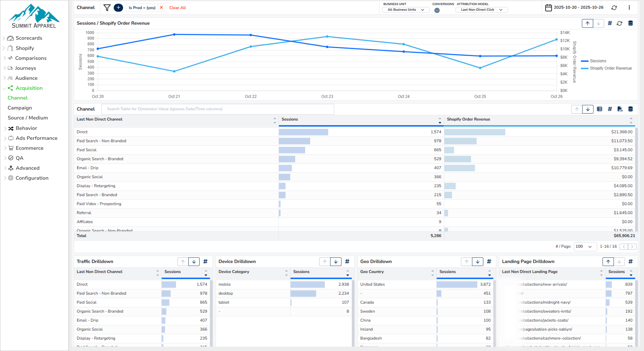This screenshot has height=351, width=644.
Task: Click Clear All to remove filters
Action: pyautogui.click(x=177, y=8)
